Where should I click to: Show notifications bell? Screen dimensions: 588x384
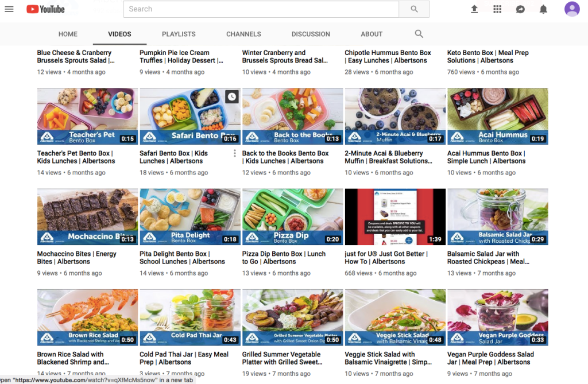[543, 9]
